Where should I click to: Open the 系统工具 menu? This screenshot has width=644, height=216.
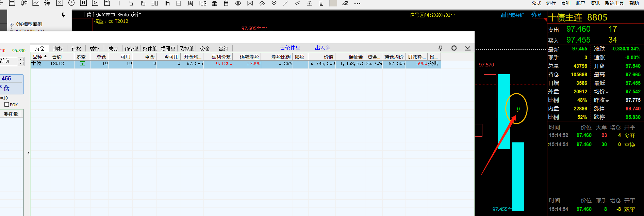(614, 3)
